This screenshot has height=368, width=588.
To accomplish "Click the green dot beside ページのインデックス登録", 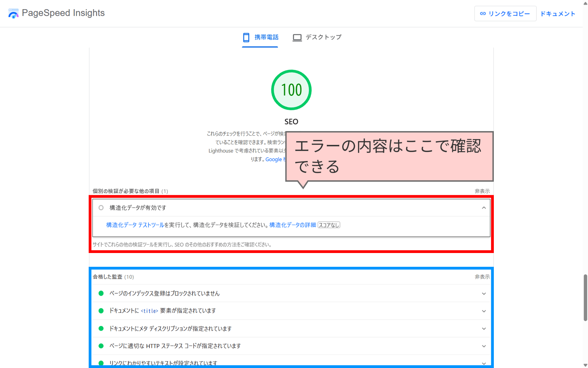I will pyautogui.click(x=101, y=293).
